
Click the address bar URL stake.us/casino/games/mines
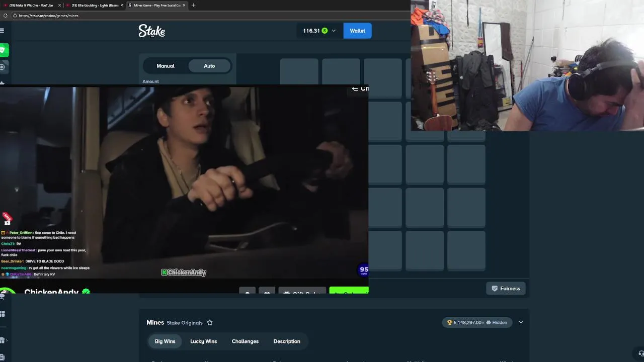48,16
